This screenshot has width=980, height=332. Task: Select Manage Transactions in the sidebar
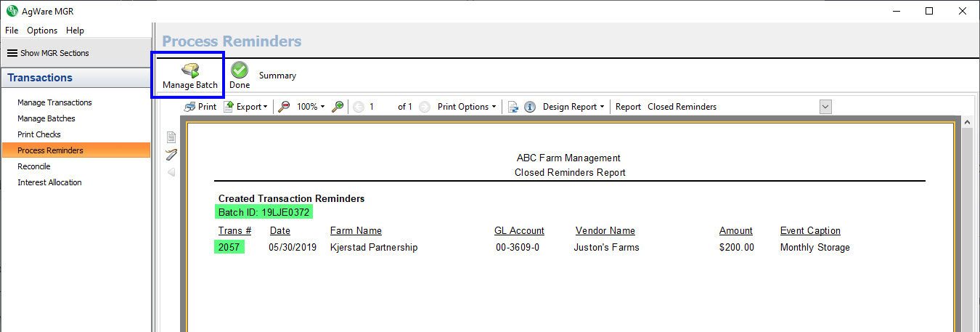click(x=54, y=102)
